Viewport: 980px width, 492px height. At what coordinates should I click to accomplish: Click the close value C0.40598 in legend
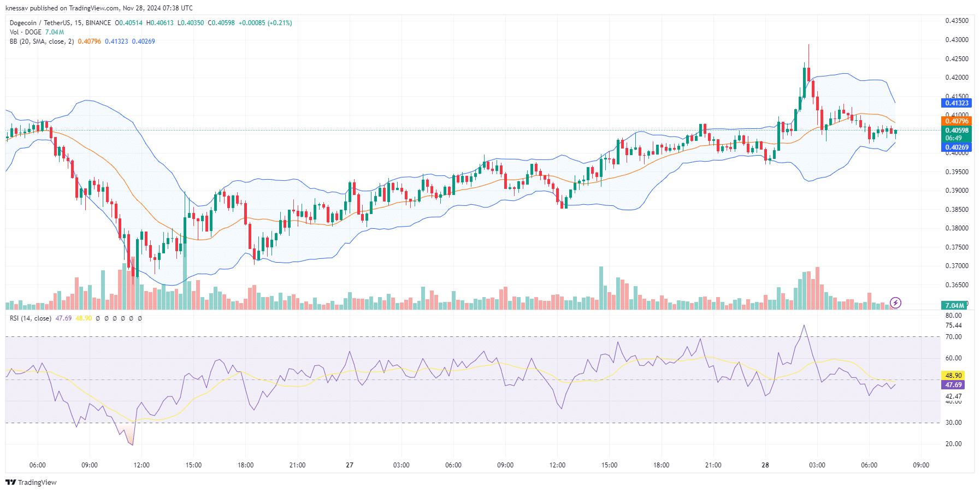pos(221,23)
